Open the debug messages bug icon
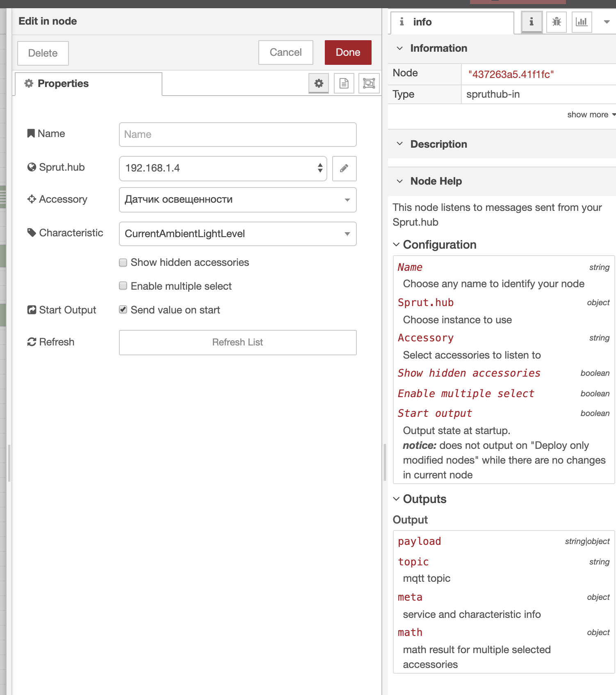The image size is (616, 695). coord(557,22)
